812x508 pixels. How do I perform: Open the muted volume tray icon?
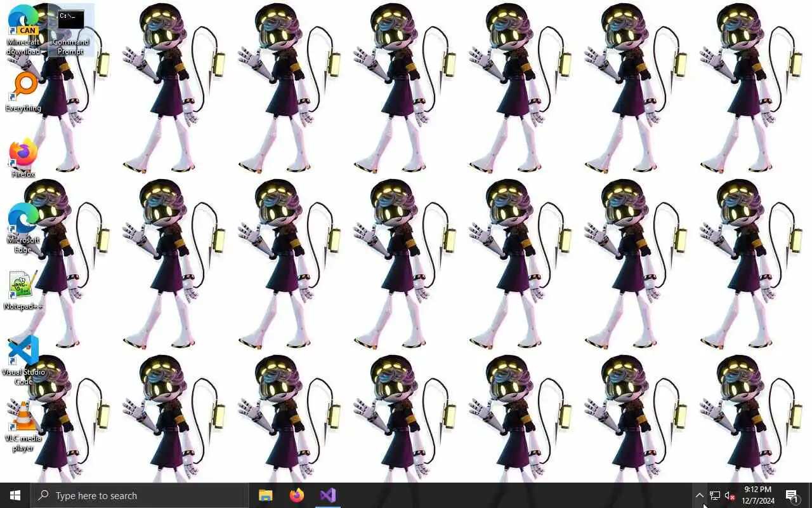tap(730, 495)
